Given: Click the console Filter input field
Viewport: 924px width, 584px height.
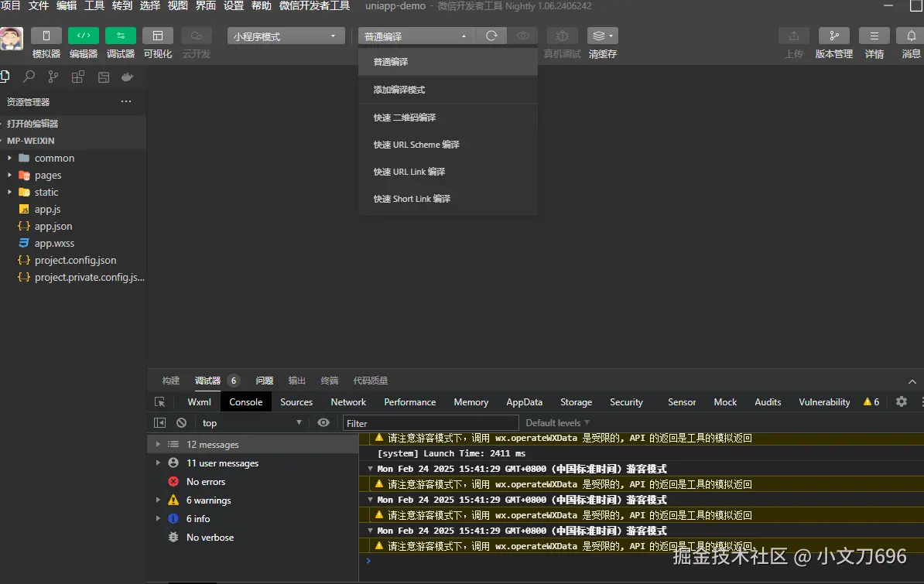Looking at the screenshot, I should pyautogui.click(x=431, y=423).
